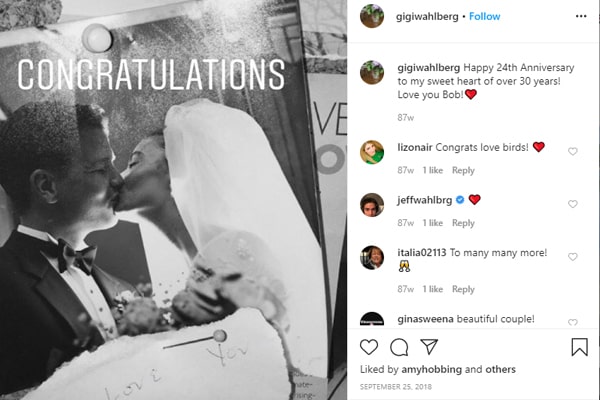Open amyhobbing's profile from likes
Viewport: 600px width, 400px height.
pyautogui.click(x=431, y=369)
